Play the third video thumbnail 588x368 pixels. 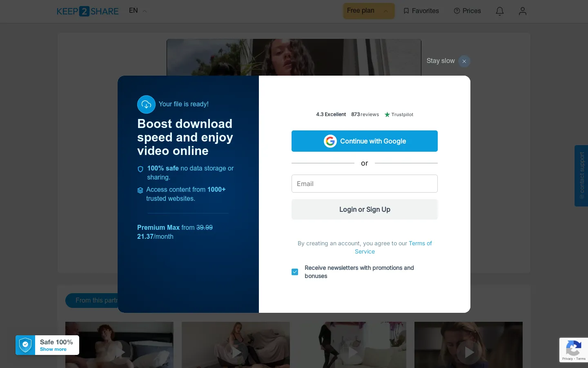coord(352,345)
